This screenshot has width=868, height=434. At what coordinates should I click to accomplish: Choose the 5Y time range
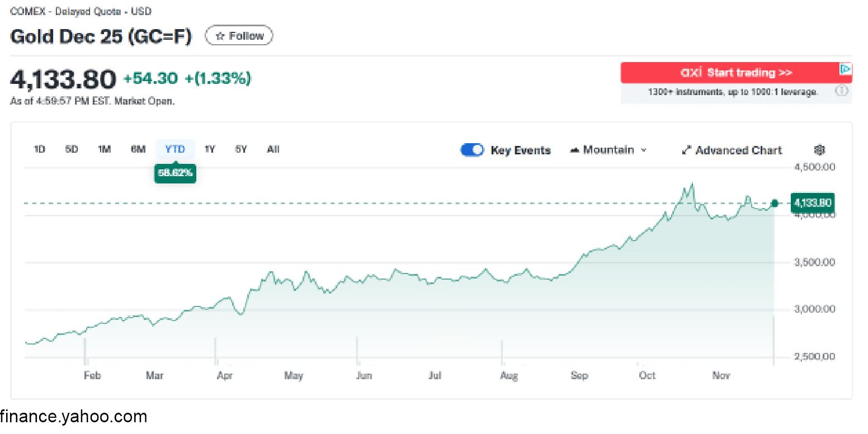[x=241, y=149]
